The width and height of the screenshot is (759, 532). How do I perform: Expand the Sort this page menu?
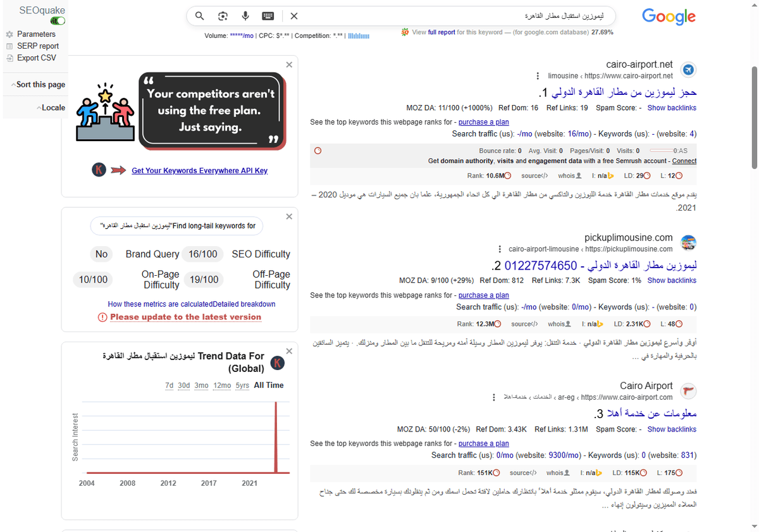pyautogui.click(x=38, y=85)
